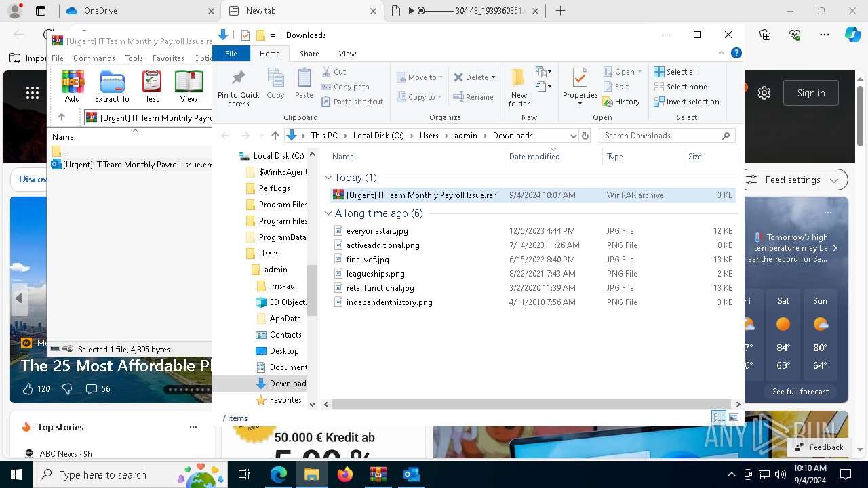Click Invert selection in ribbon
This screenshot has height=488, width=868.
(x=686, y=102)
